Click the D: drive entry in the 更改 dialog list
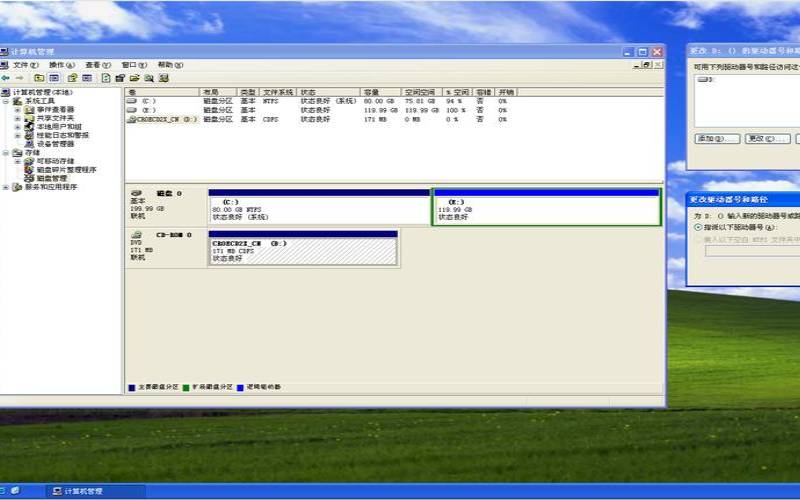Image resolution: width=800 pixels, height=500 pixels. (x=706, y=80)
